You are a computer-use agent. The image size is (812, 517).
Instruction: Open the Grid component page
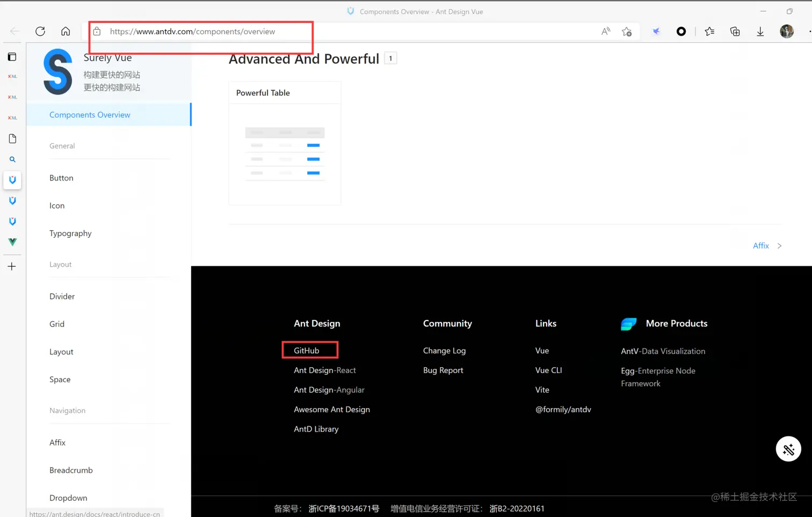point(57,324)
